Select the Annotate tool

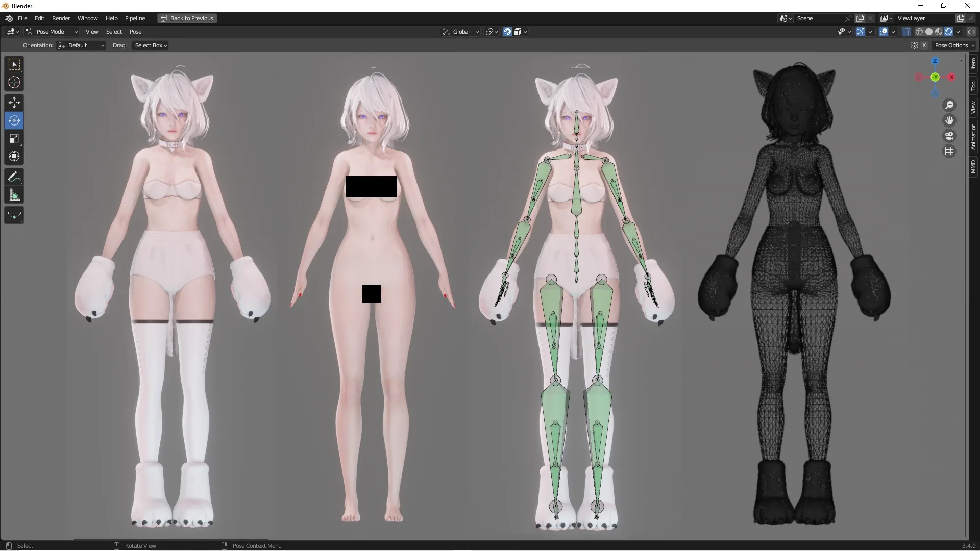[14, 177]
